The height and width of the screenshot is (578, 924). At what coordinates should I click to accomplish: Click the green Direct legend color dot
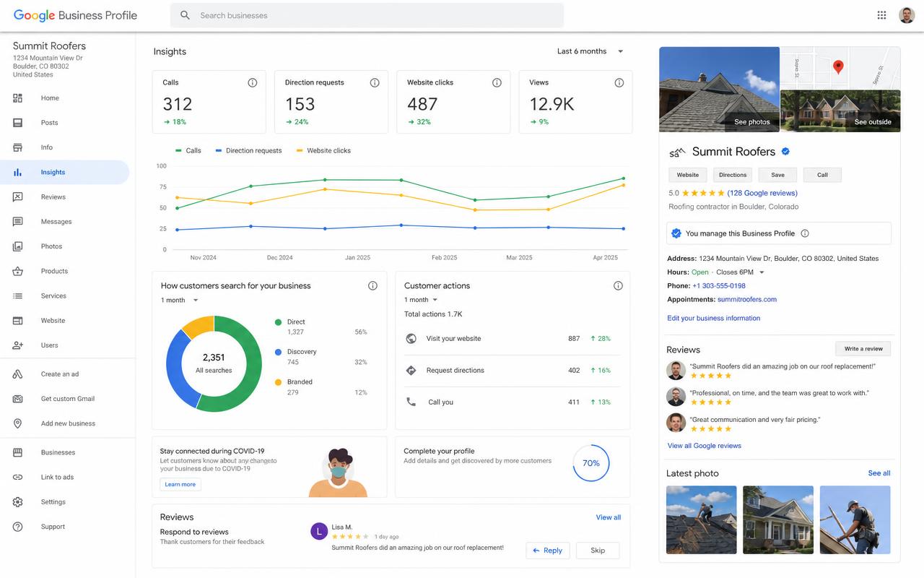(278, 322)
